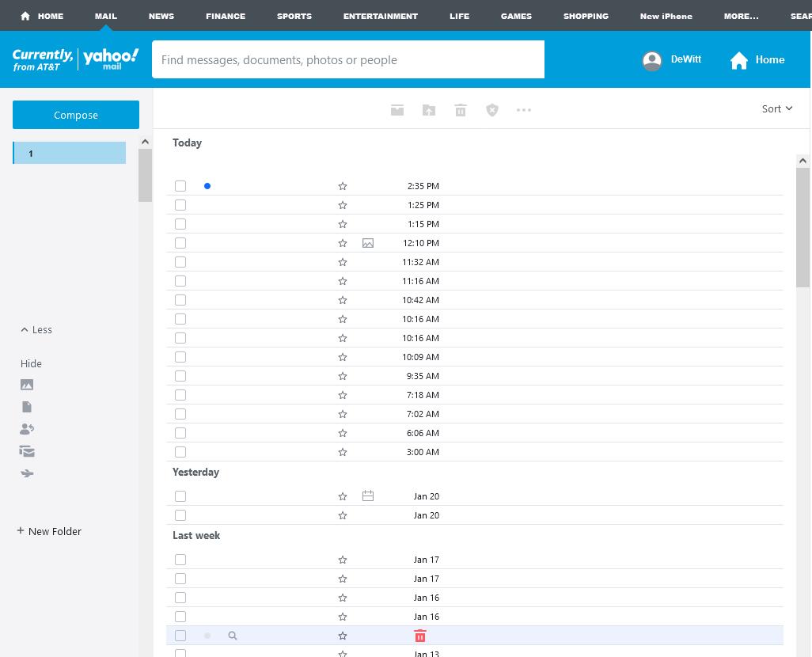Screen dimensions: 812x657
Task: Archive selected messages using the toolbar
Action: [397, 110]
